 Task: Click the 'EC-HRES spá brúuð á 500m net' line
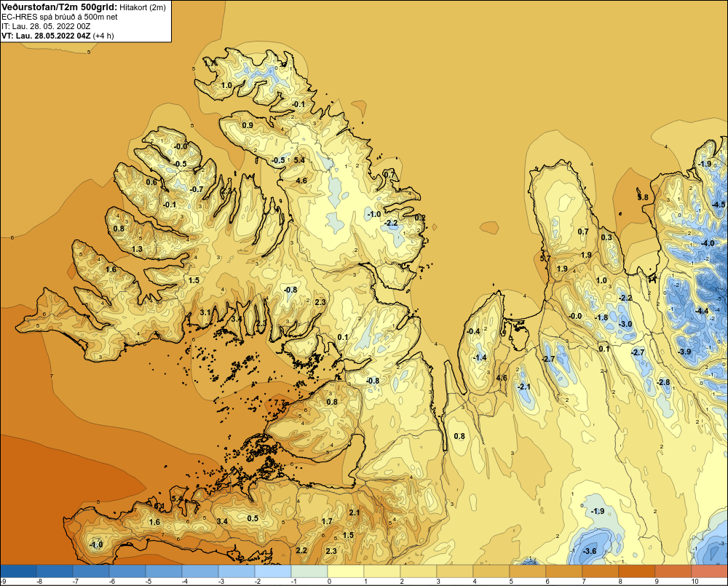click(x=60, y=17)
